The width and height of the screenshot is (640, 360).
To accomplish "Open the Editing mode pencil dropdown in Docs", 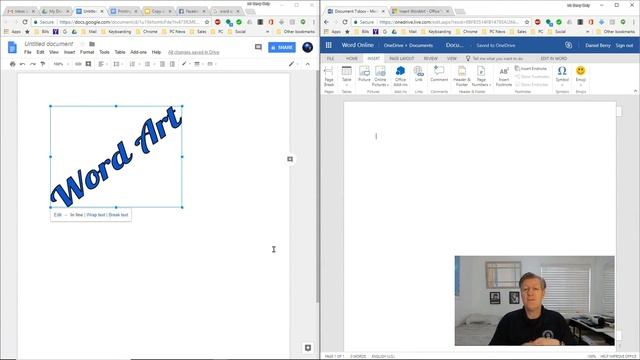I will coord(292,64).
